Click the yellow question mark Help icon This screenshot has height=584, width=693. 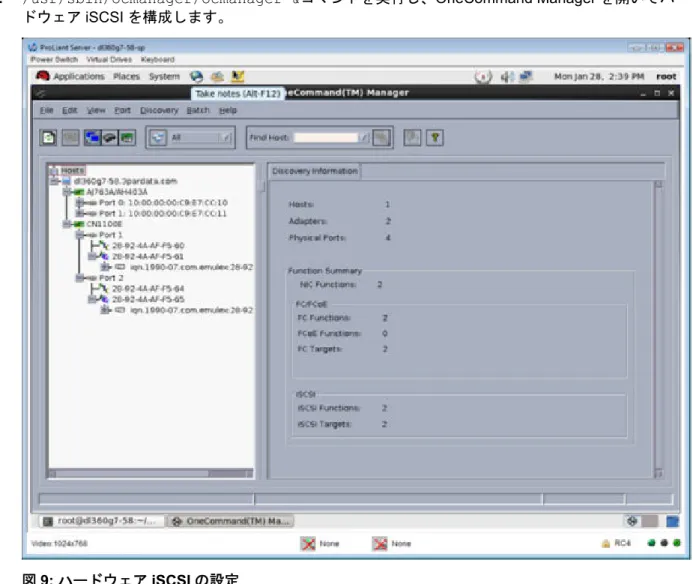point(434,138)
